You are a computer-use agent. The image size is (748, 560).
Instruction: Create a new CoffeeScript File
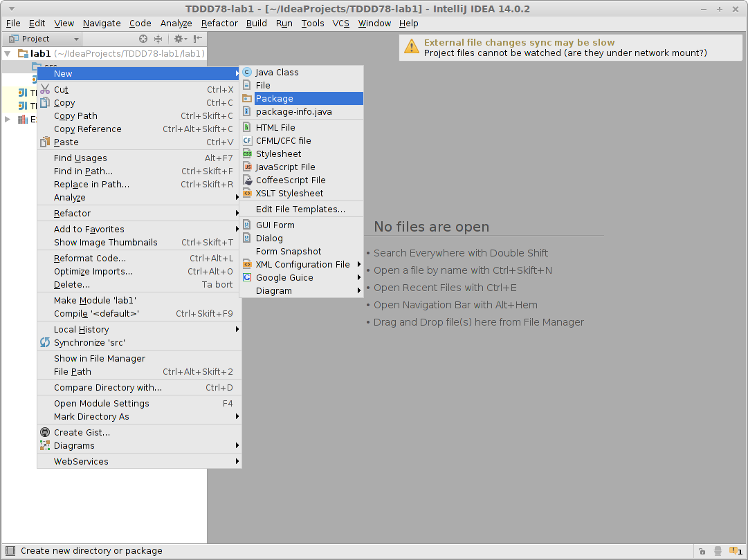point(302,180)
